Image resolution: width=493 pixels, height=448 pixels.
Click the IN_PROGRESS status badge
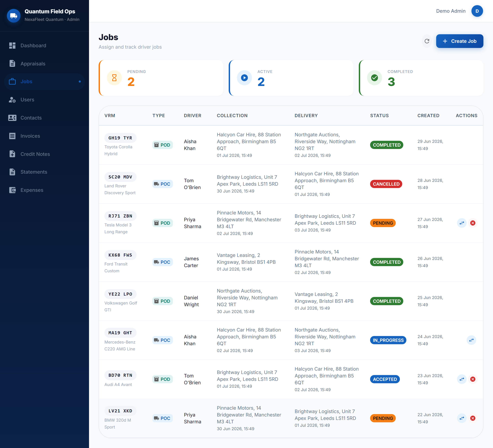point(388,340)
